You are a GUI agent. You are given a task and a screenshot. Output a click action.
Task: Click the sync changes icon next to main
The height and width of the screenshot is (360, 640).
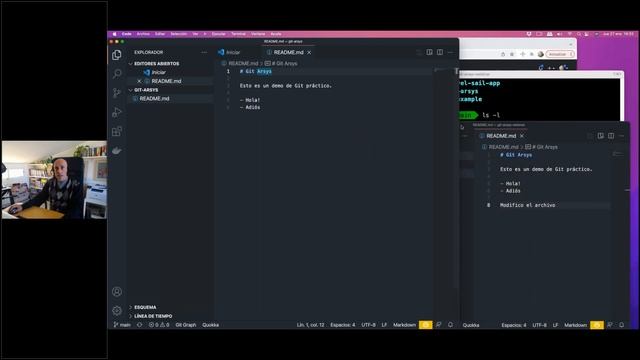pos(140,325)
